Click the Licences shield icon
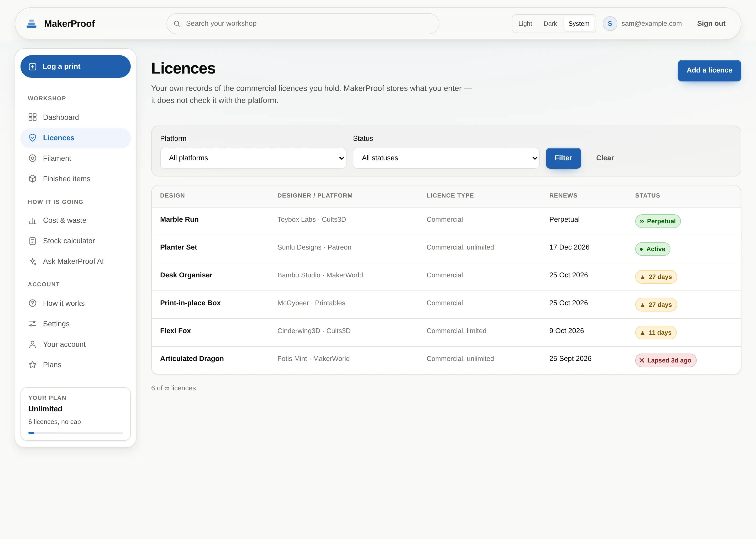This screenshot has width=756, height=539. point(33,138)
